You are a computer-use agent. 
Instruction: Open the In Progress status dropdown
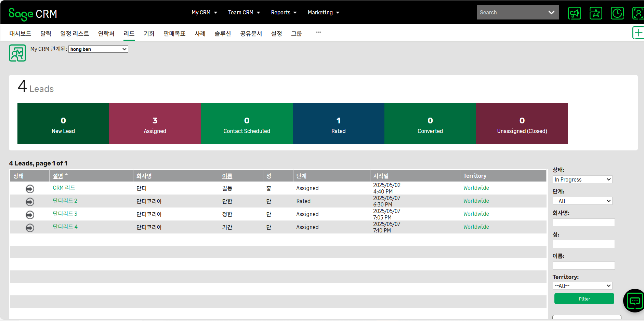coord(582,179)
